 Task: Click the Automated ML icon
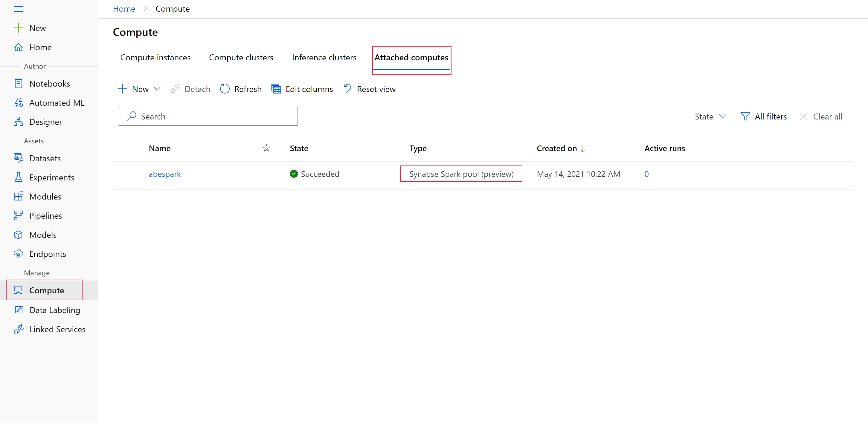(x=19, y=103)
